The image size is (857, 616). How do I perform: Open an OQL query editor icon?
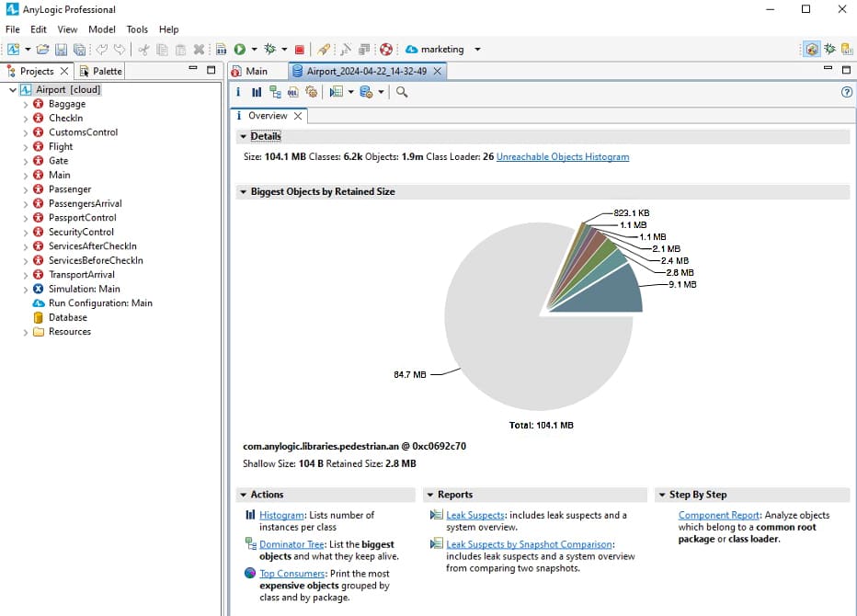292,91
